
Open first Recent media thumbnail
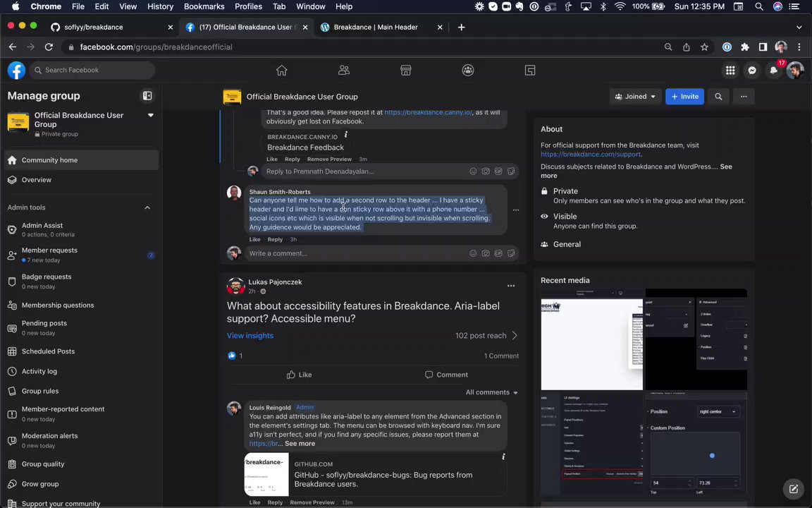pos(592,339)
